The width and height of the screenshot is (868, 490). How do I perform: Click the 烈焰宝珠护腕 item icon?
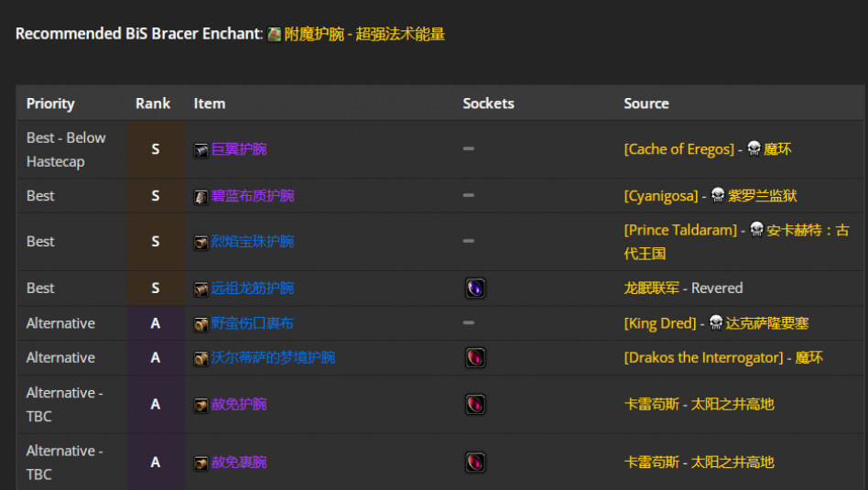click(201, 243)
